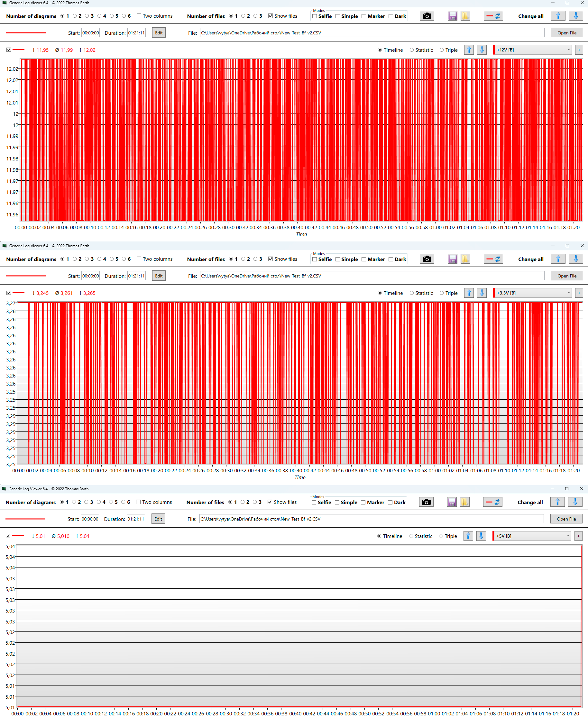
Task: Click Open File in the +12V window
Action: pyautogui.click(x=567, y=33)
